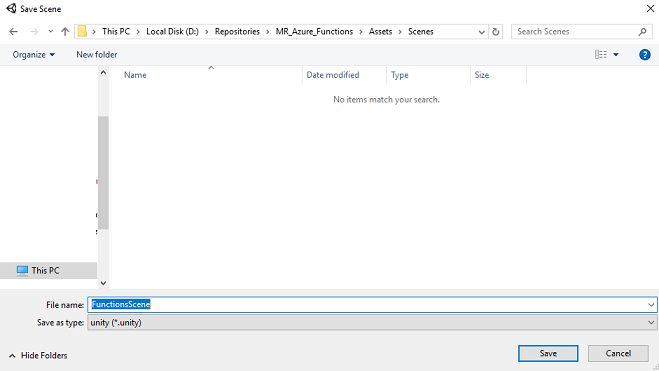Screen dimensions: 659x371
Task: Sort by Name column
Action: pos(135,75)
